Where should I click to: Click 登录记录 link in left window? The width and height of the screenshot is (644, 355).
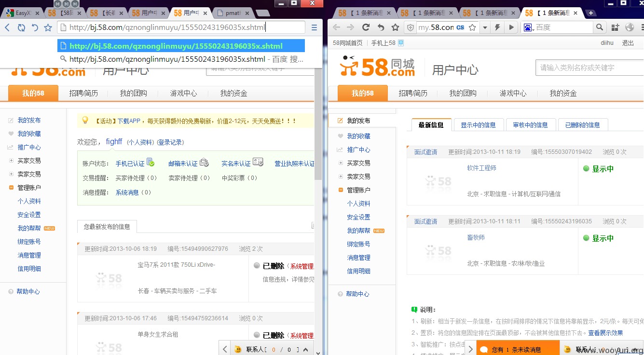pos(170,142)
